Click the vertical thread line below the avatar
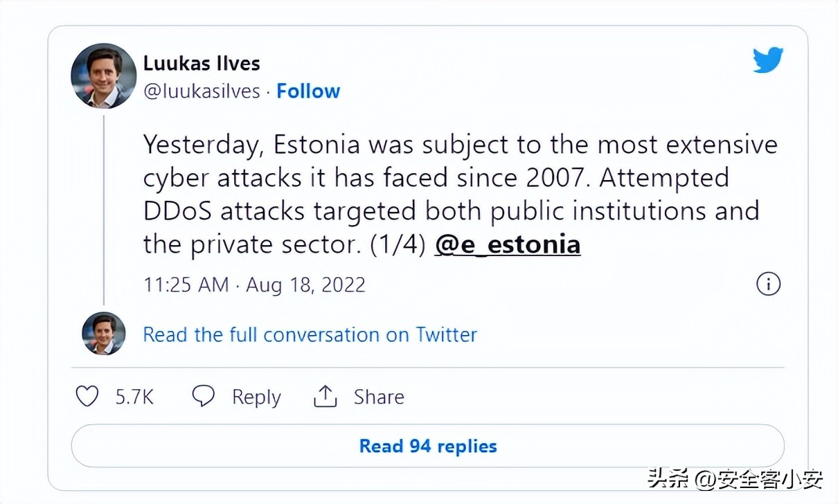The image size is (838, 504). 104,208
